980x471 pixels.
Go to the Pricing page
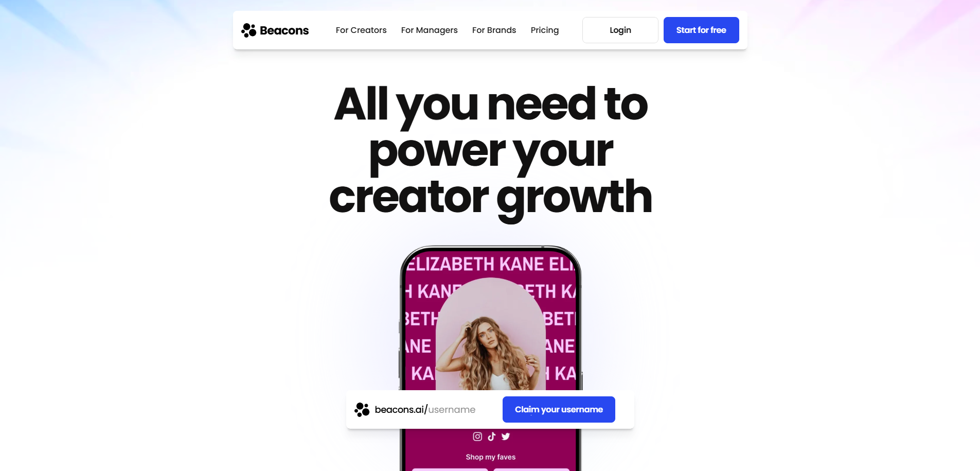[545, 30]
